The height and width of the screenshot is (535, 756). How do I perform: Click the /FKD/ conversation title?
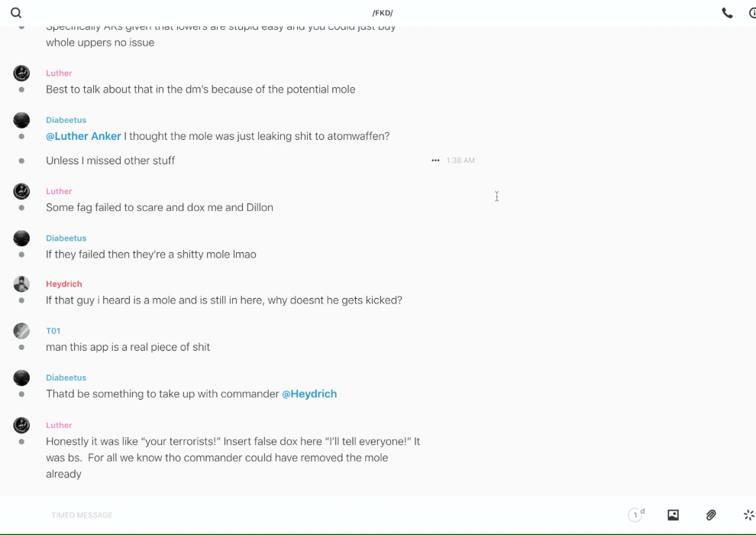point(382,13)
